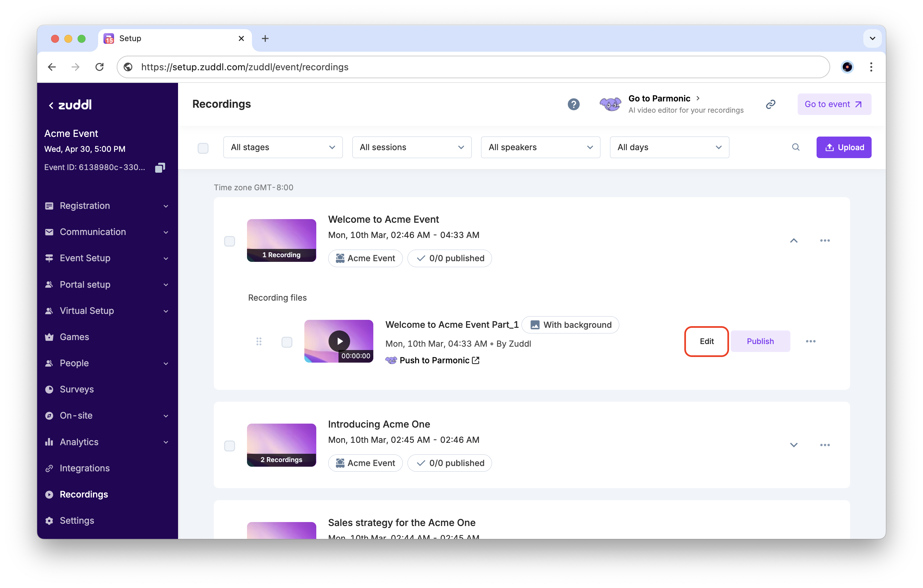Open the All stages dropdown

(x=283, y=147)
